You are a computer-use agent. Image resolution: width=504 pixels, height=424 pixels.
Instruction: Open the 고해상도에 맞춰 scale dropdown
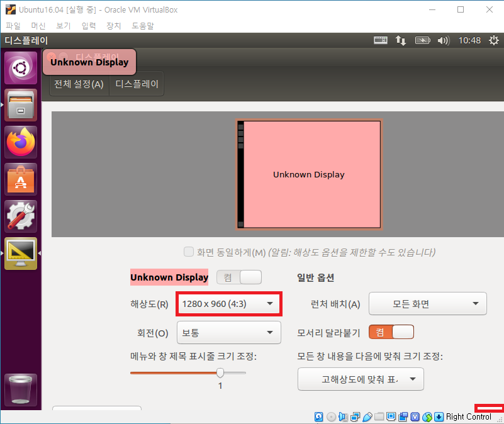361,379
